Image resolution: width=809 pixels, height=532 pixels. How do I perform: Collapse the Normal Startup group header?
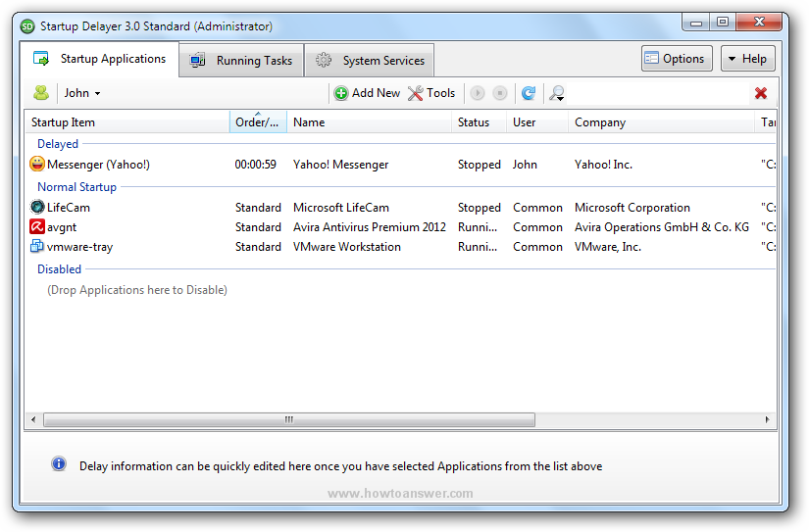tap(76, 187)
